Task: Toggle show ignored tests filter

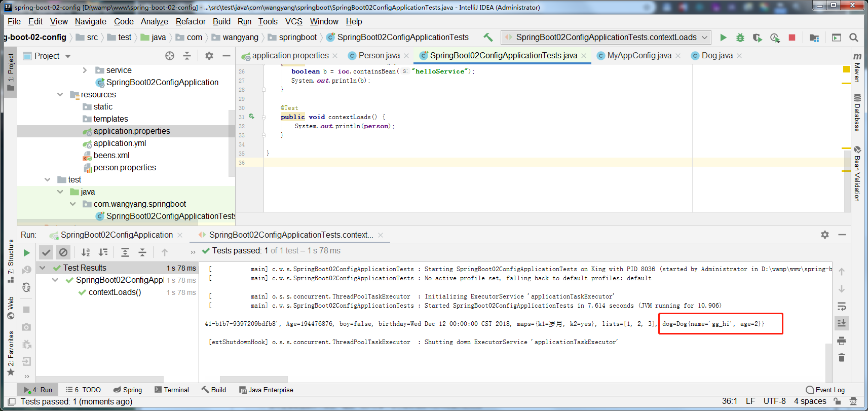Action: coord(63,252)
